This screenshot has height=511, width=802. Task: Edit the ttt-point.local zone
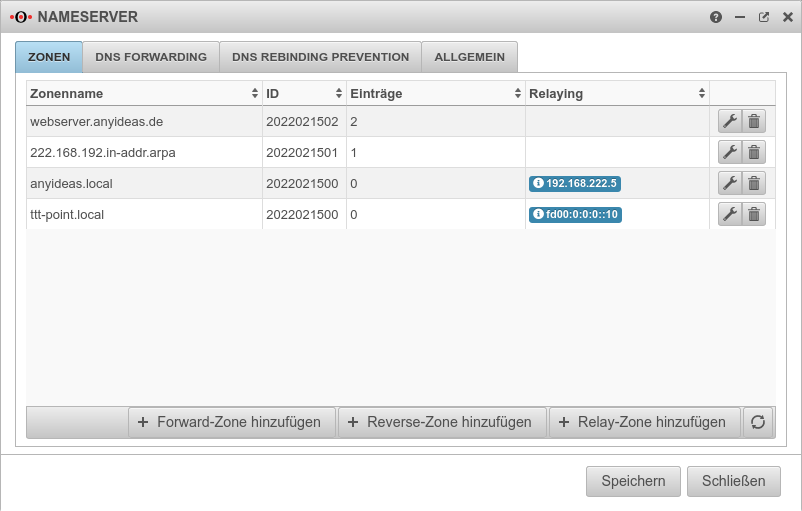tap(730, 214)
